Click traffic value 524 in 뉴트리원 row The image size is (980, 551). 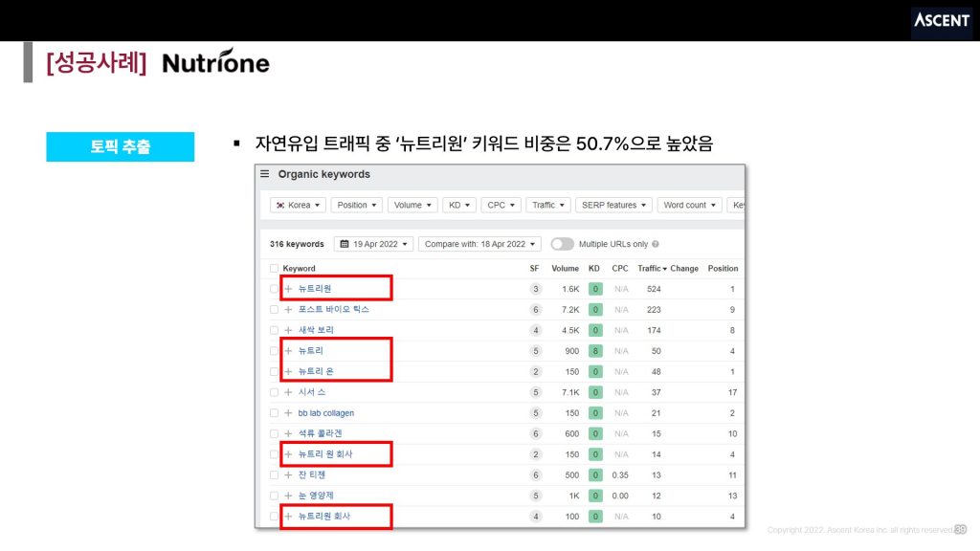pyautogui.click(x=654, y=289)
